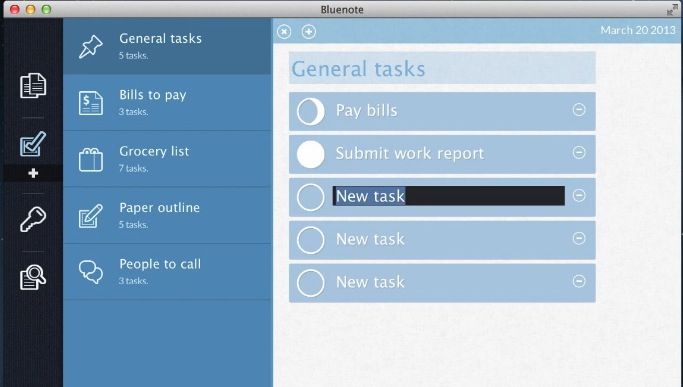Remove the task being edited via minus icon
This screenshot has width=683, height=387.
coord(579,196)
